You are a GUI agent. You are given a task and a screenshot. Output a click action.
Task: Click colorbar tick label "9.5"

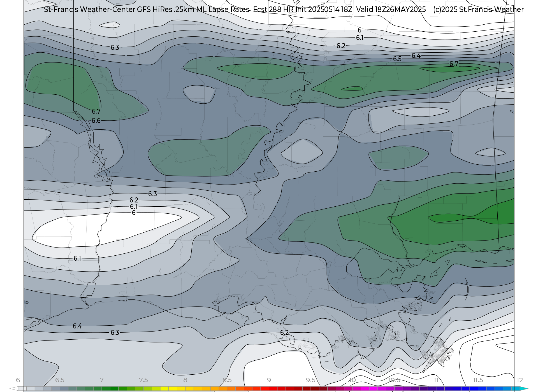tap(311, 380)
